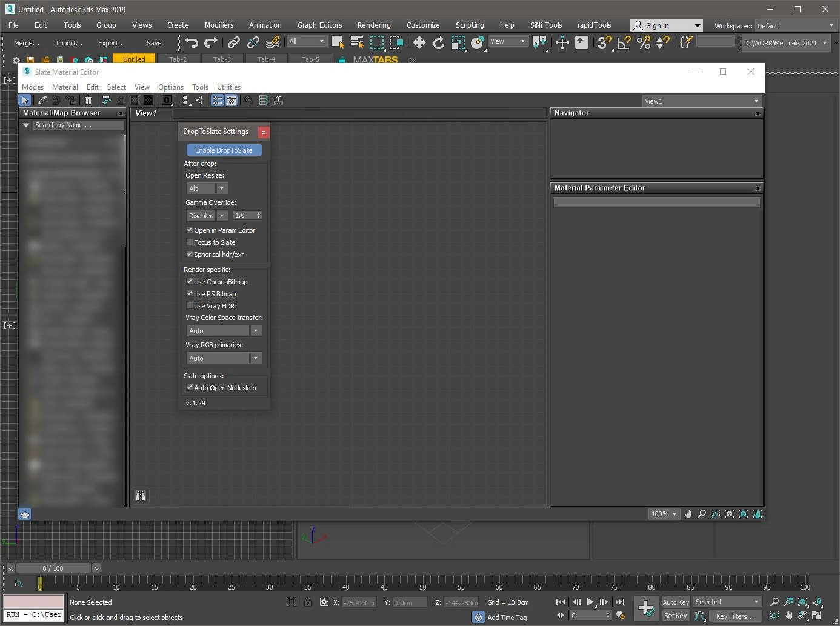Click the Select Tool arrow in Slate
The width and height of the screenshot is (840, 626).
pos(25,100)
